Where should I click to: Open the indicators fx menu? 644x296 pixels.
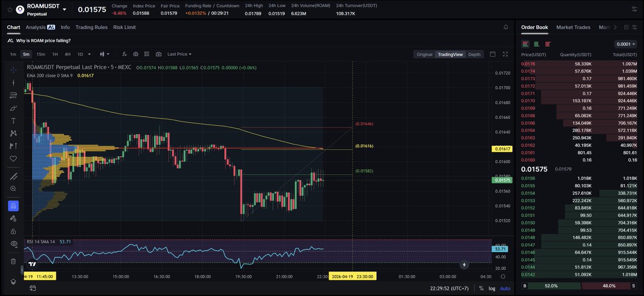[x=124, y=54]
